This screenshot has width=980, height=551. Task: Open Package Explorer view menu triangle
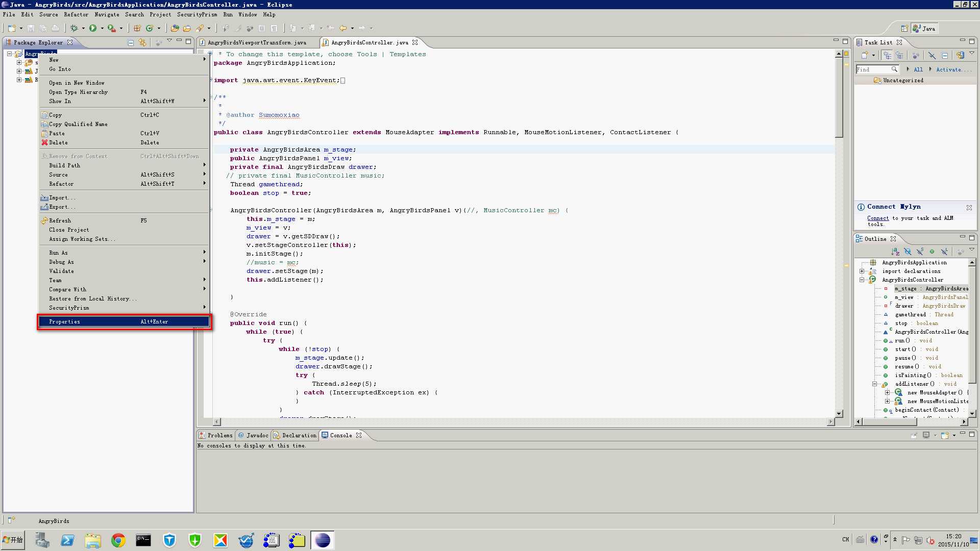pyautogui.click(x=169, y=41)
